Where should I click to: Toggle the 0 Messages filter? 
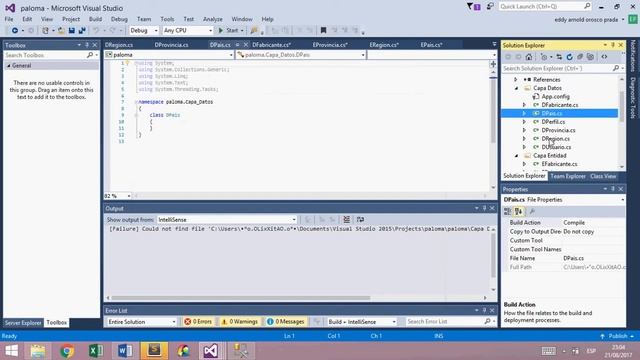(286, 322)
